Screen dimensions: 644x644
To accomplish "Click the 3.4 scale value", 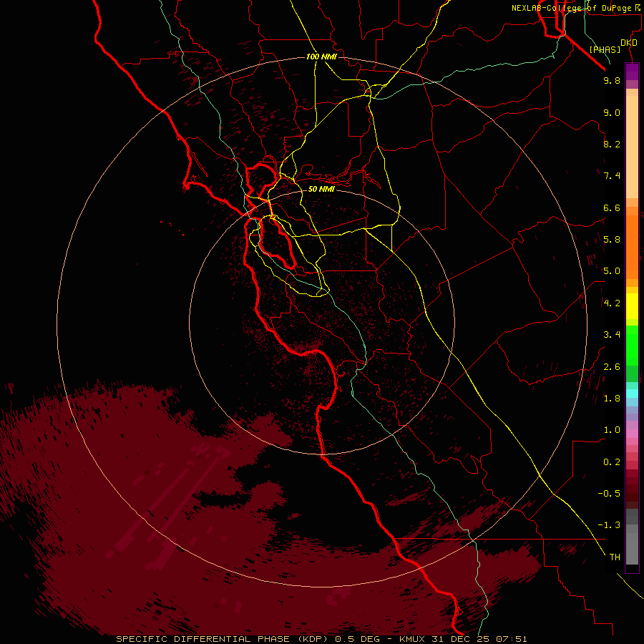I will [612, 335].
